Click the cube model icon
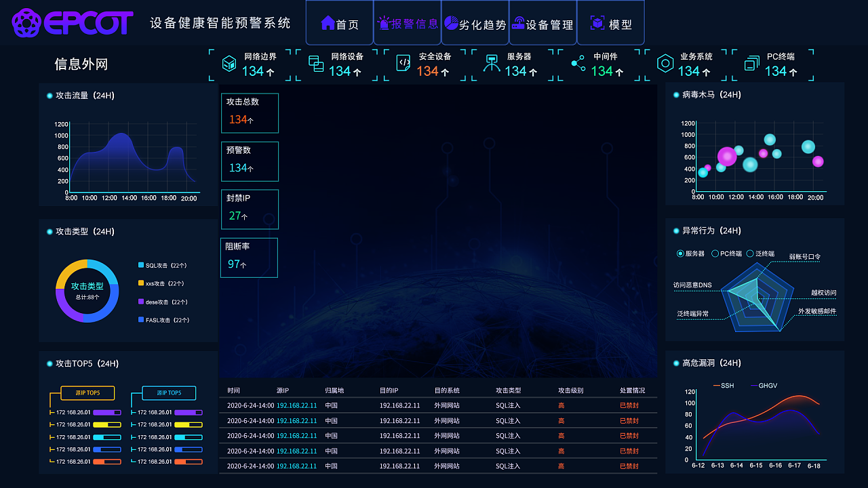Viewport: 868px width, 488px height. click(597, 23)
